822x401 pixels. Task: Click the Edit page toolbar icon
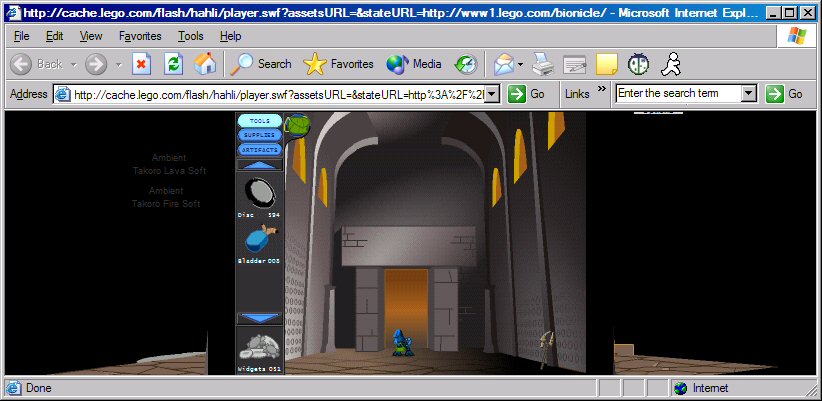tap(575, 64)
